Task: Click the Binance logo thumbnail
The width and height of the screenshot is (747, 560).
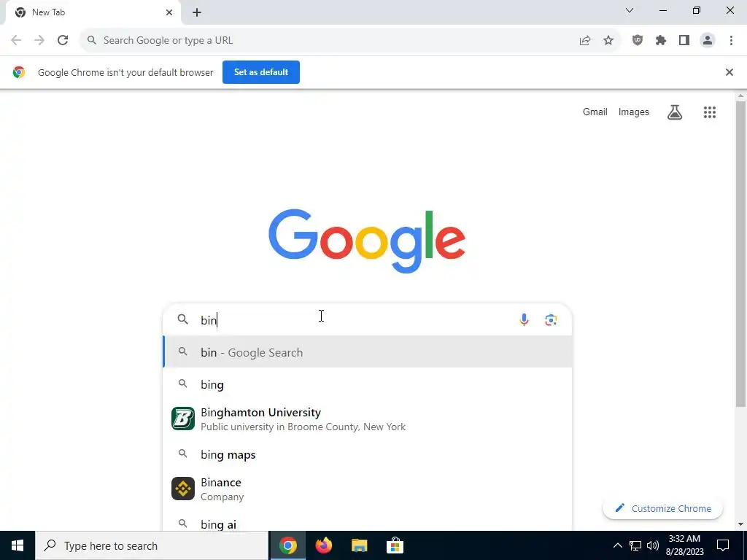Action: point(183,489)
